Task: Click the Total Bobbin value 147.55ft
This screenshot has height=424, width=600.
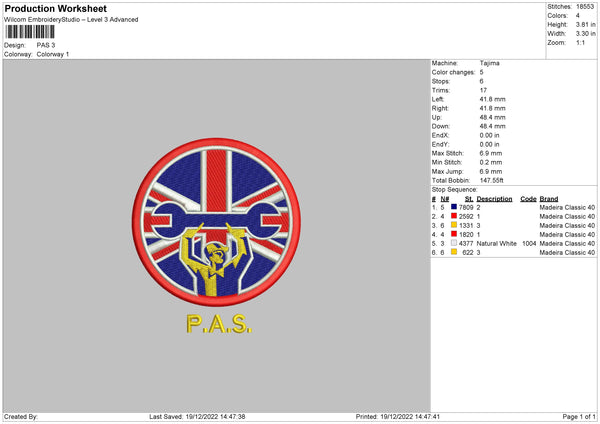Action: pos(491,180)
